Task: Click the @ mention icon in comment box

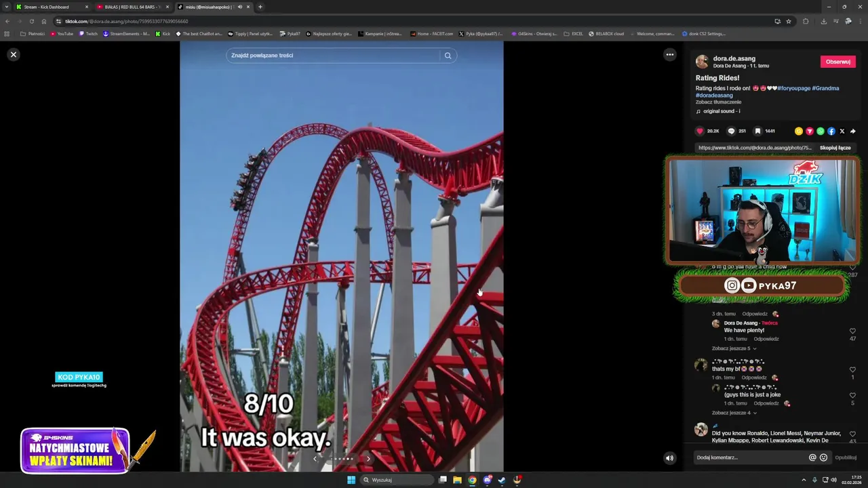Action: coord(812,457)
